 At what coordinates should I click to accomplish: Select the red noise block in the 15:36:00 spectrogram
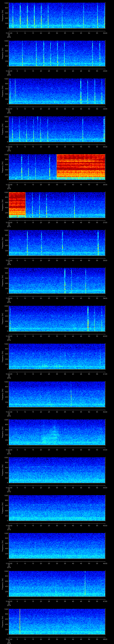tap(17, 205)
